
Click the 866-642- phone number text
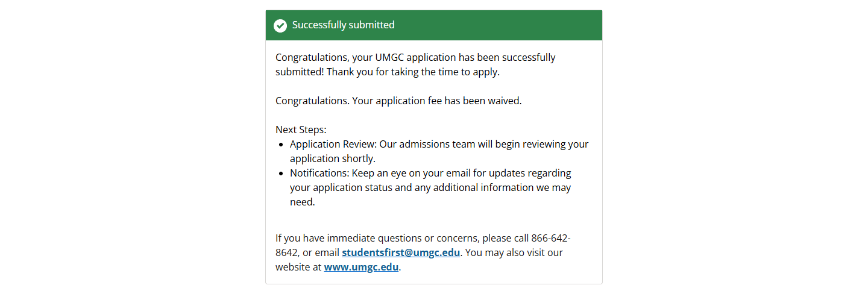click(x=551, y=238)
